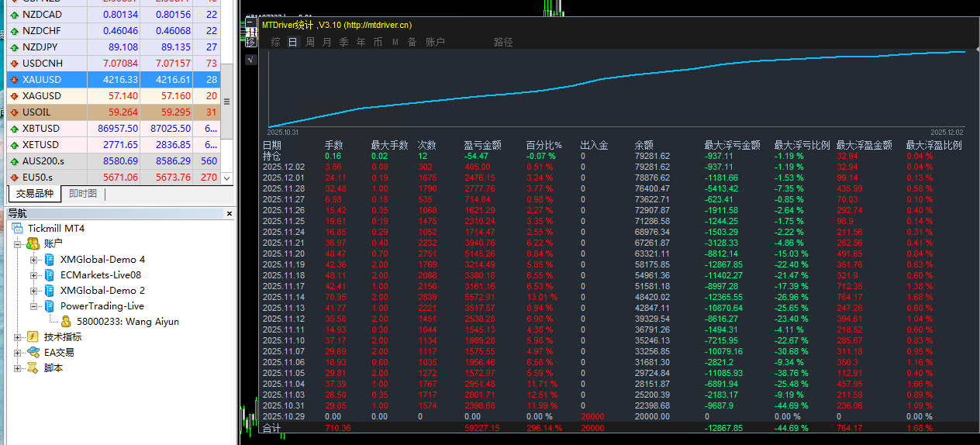The height and width of the screenshot is (445, 980).
Task: Open the 账户 tab in MTDriver panel
Action: (x=436, y=42)
